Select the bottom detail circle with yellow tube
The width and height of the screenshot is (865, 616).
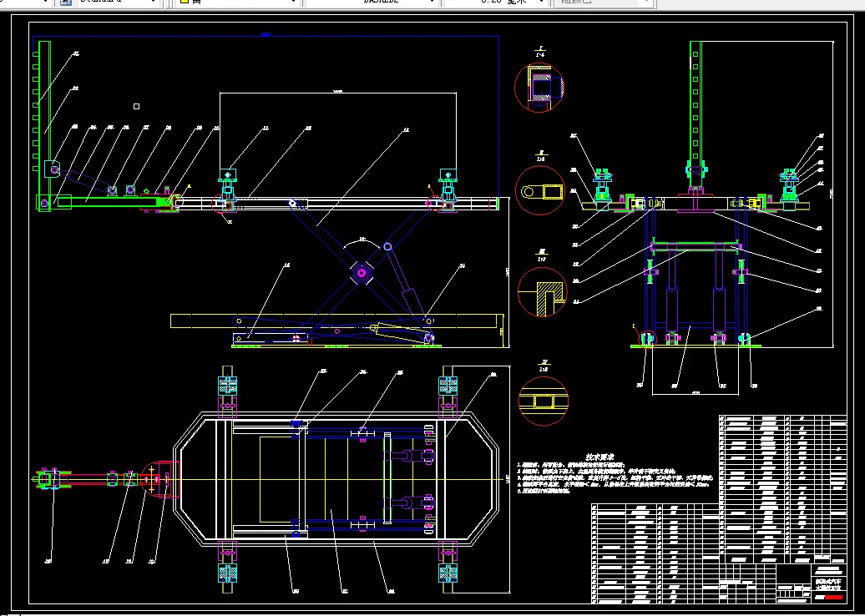544,401
